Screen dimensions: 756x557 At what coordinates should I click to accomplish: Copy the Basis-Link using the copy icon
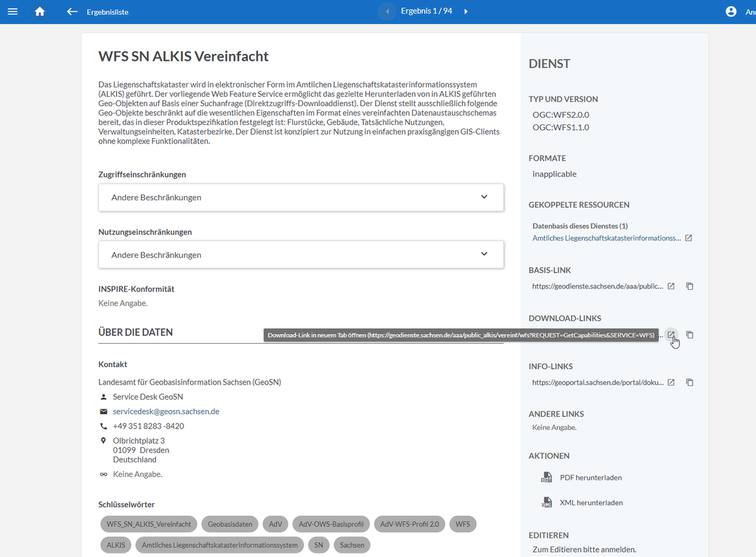click(x=689, y=286)
